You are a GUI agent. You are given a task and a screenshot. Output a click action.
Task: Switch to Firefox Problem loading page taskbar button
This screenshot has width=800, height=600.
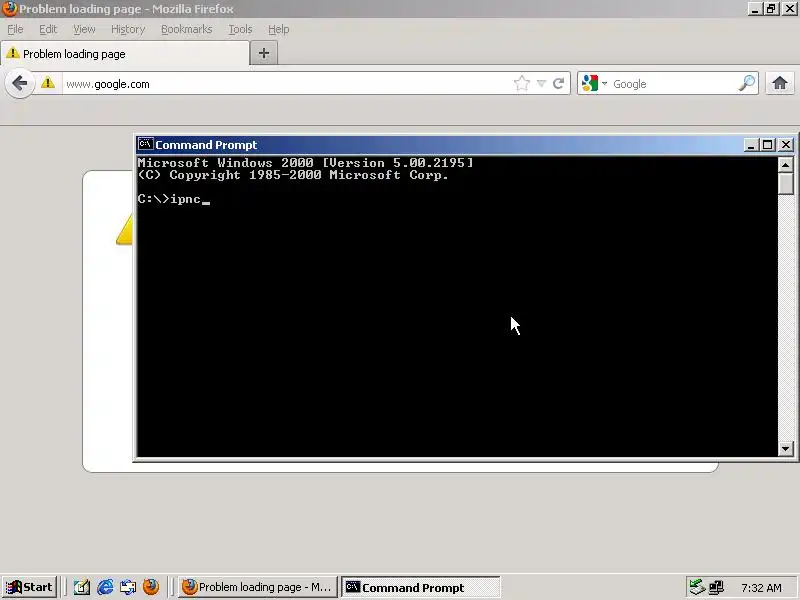258,587
